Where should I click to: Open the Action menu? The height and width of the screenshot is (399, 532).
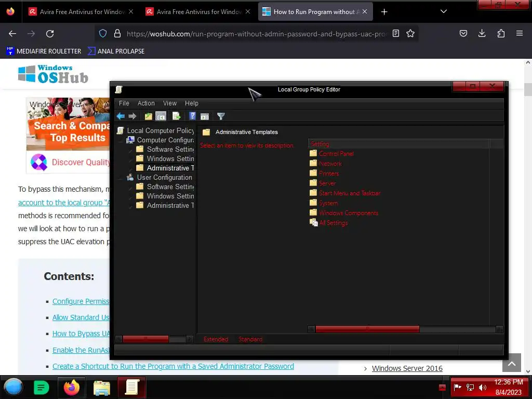[x=146, y=103]
